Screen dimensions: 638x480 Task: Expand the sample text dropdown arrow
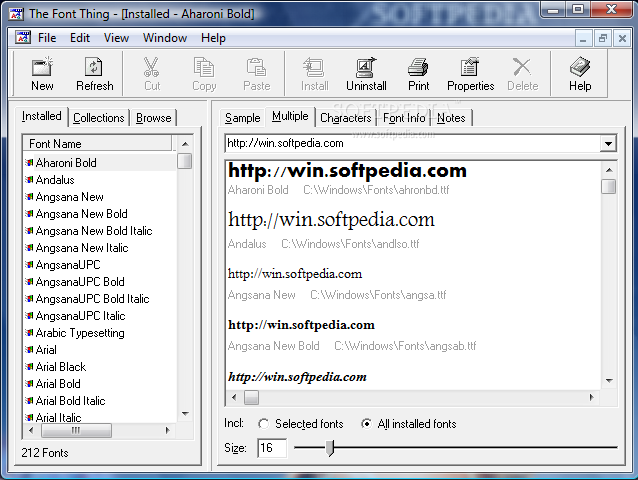tap(608, 144)
